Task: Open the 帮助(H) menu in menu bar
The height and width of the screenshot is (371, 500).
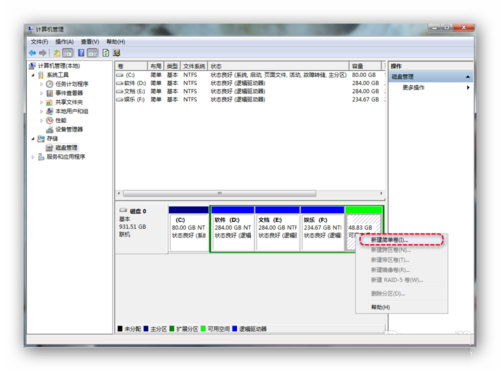Action: [x=116, y=42]
